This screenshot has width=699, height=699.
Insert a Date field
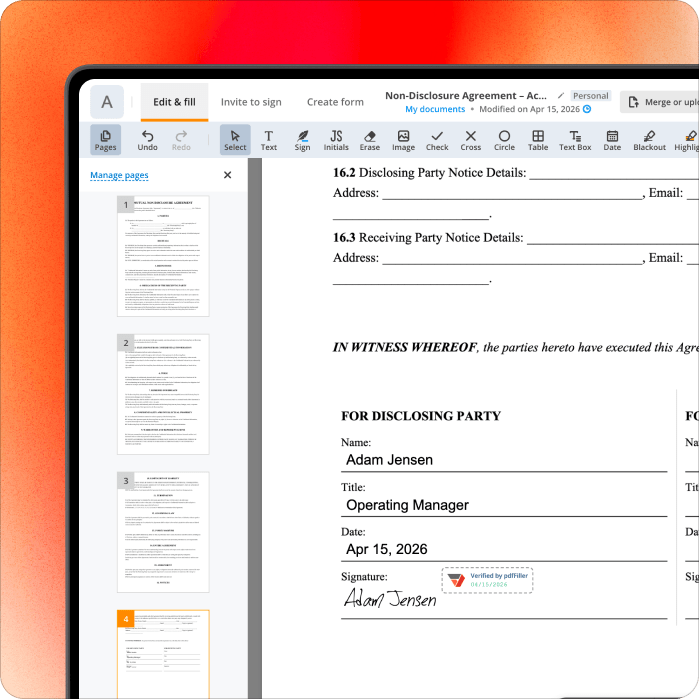tap(612, 140)
